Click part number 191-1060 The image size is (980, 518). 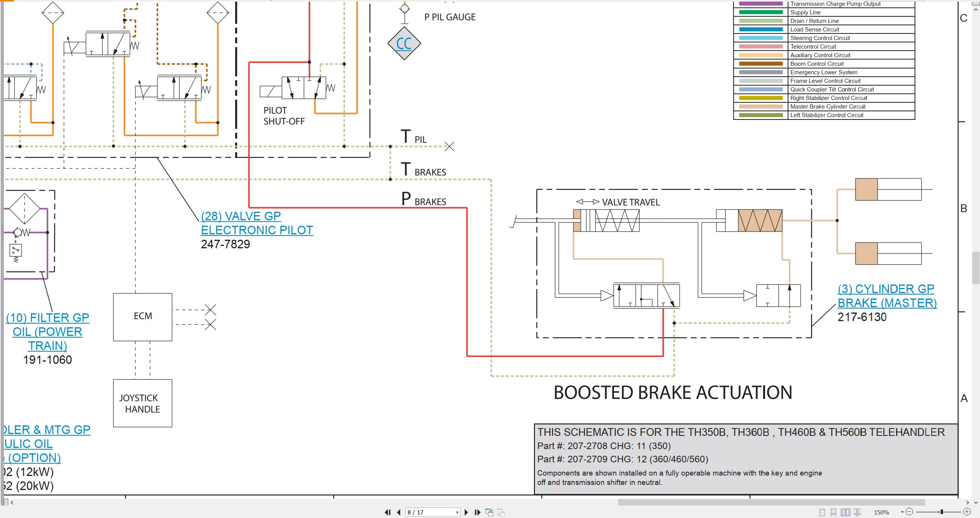tap(48, 360)
